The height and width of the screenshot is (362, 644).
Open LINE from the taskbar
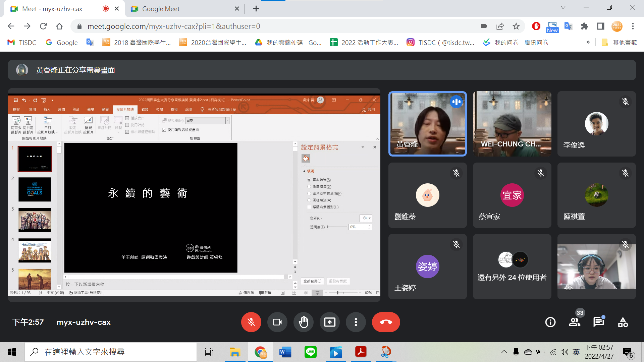click(x=310, y=352)
